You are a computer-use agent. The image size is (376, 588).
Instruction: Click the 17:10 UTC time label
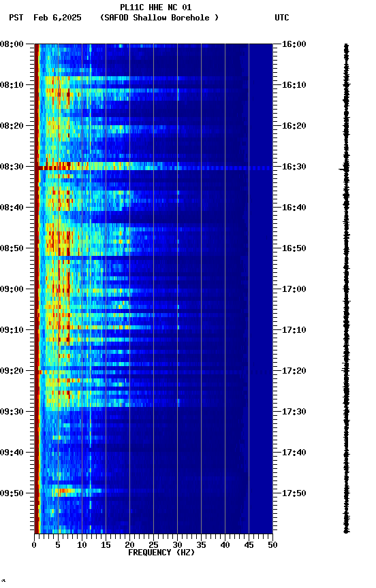pos(294,330)
